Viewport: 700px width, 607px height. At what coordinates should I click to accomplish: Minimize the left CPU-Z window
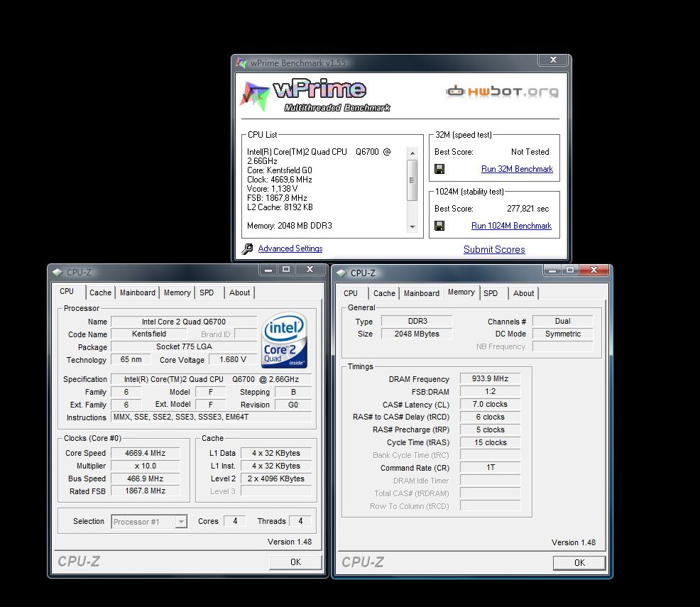pyautogui.click(x=268, y=270)
